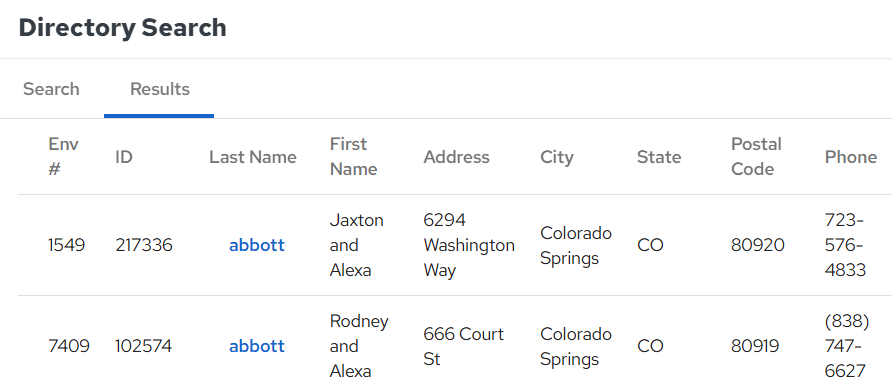The width and height of the screenshot is (892, 391).
Task: Click the Directory Search page heading
Action: 122,27
